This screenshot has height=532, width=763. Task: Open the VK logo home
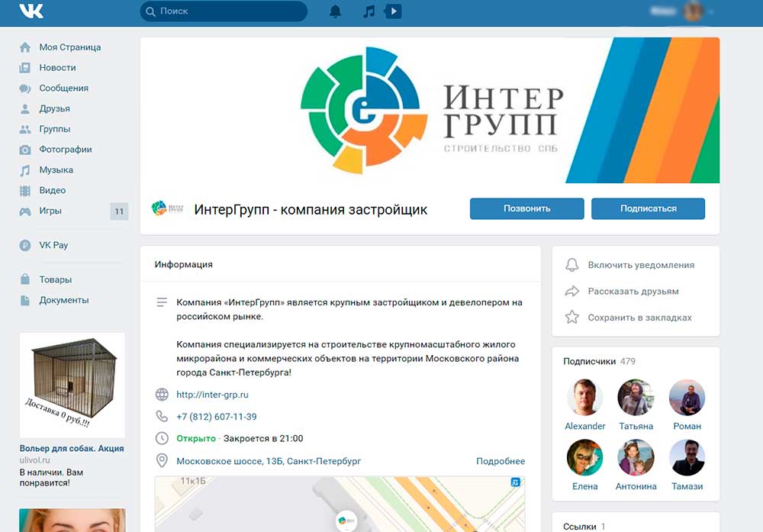coord(31,11)
